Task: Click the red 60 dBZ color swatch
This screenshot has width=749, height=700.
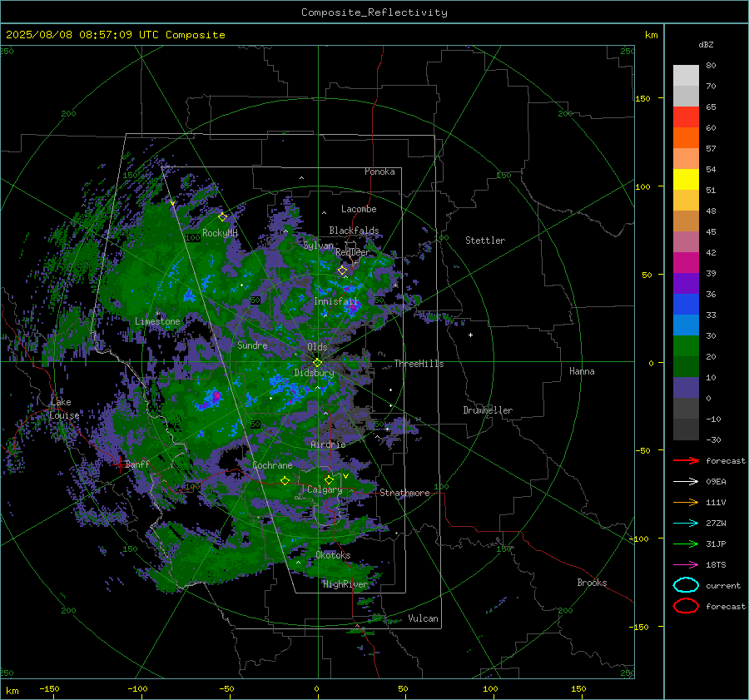Action: 686,117
